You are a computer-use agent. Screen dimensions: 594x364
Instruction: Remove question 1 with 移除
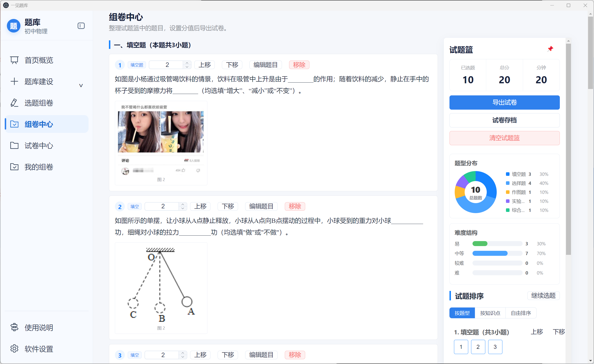[x=299, y=65]
